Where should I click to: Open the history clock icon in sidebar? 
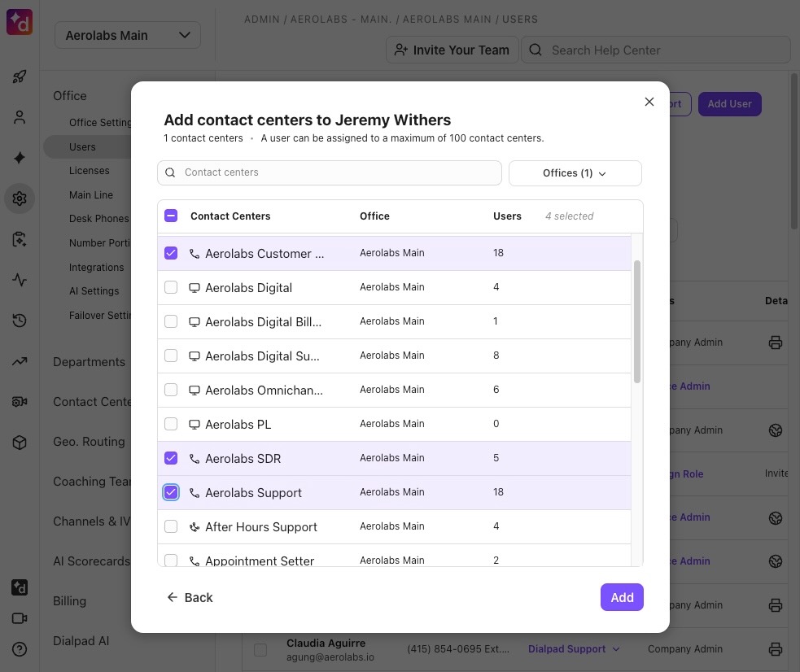(20, 321)
